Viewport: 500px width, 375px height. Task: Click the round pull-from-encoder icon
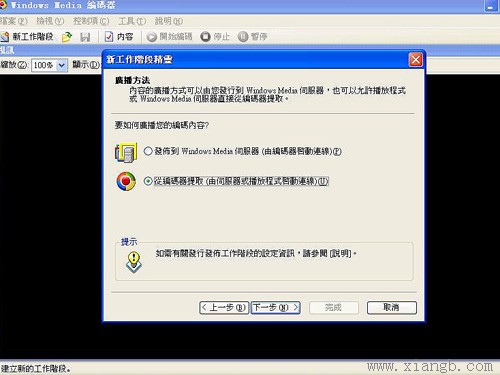126,181
